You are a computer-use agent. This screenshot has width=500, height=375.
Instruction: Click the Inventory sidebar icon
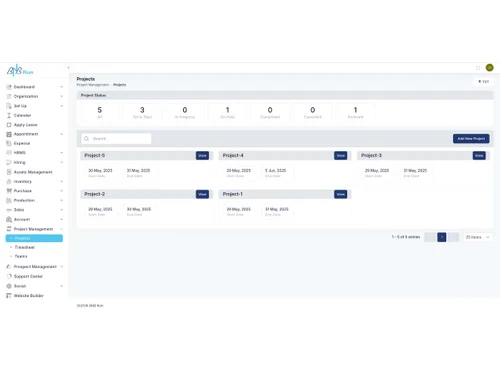pyautogui.click(x=9, y=181)
